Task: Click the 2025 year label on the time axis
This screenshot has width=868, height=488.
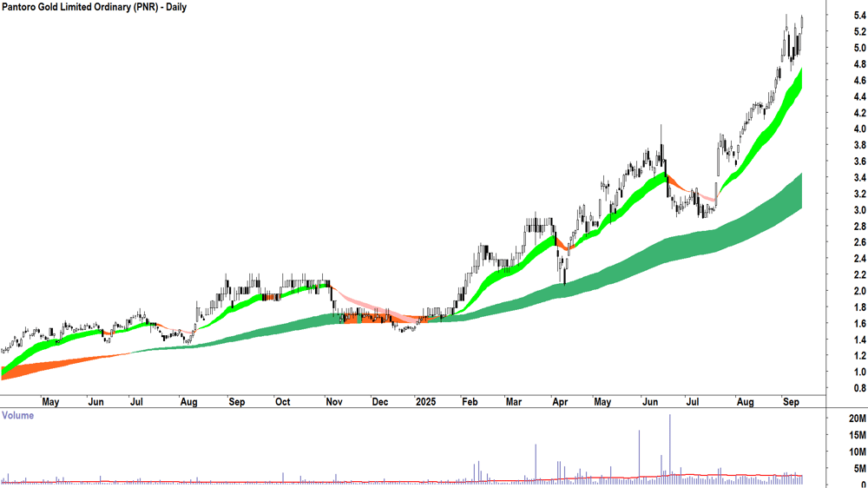Action: tap(425, 401)
